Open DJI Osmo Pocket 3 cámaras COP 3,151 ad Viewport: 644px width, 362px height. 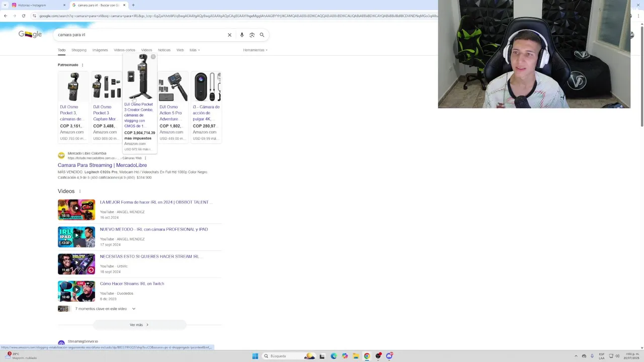73,107
